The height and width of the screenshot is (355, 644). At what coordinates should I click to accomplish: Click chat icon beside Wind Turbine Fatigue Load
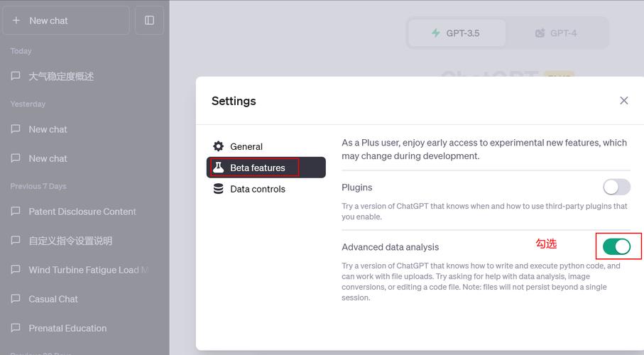coord(16,270)
